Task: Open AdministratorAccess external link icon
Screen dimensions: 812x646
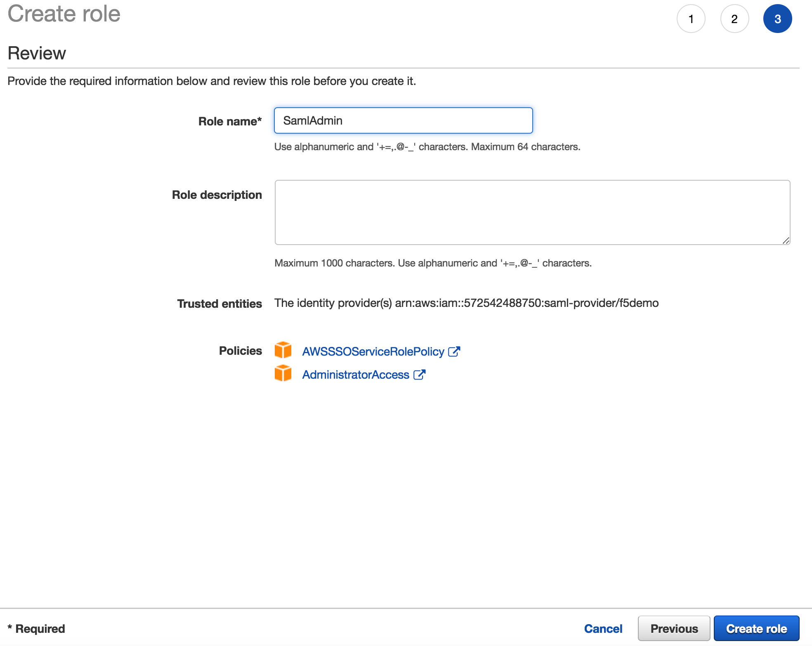Action: tap(419, 375)
